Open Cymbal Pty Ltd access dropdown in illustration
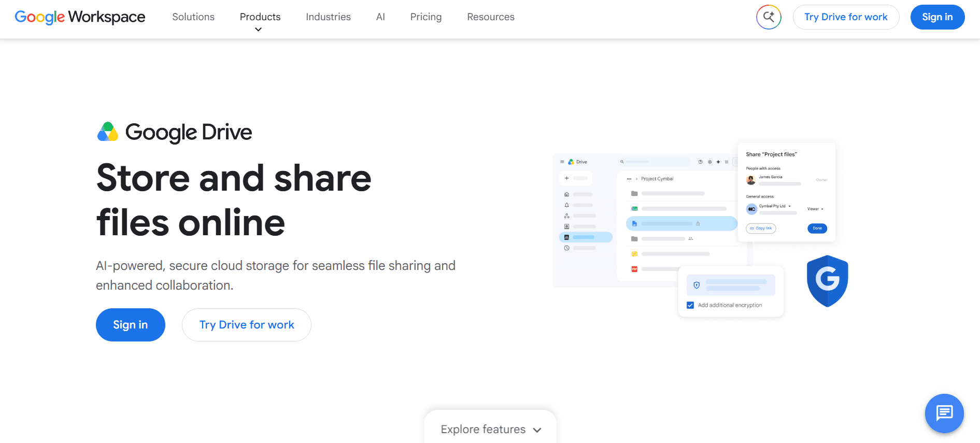Viewport: 980px width, 443px height. click(775, 206)
